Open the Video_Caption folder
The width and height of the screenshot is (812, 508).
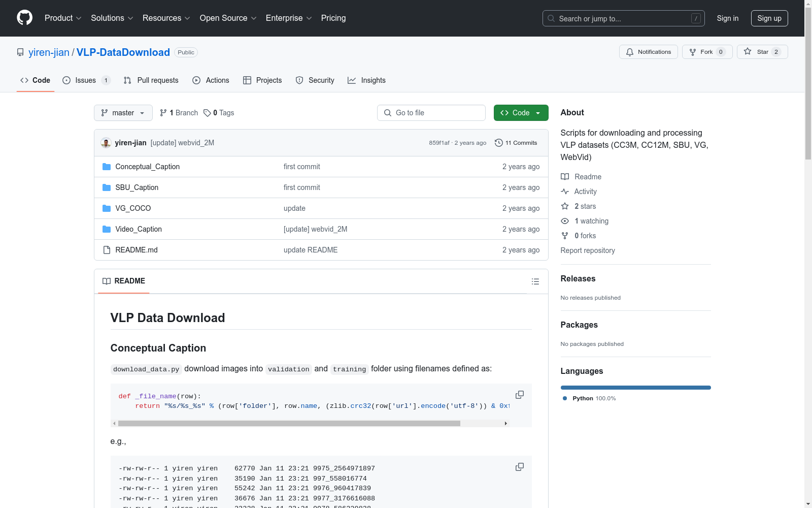[139, 229]
